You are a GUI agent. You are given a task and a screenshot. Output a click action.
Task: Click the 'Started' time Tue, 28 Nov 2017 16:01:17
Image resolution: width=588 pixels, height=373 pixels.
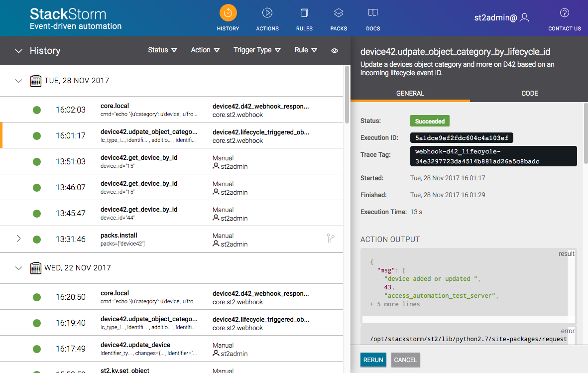pyautogui.click(x=448, y=178)
